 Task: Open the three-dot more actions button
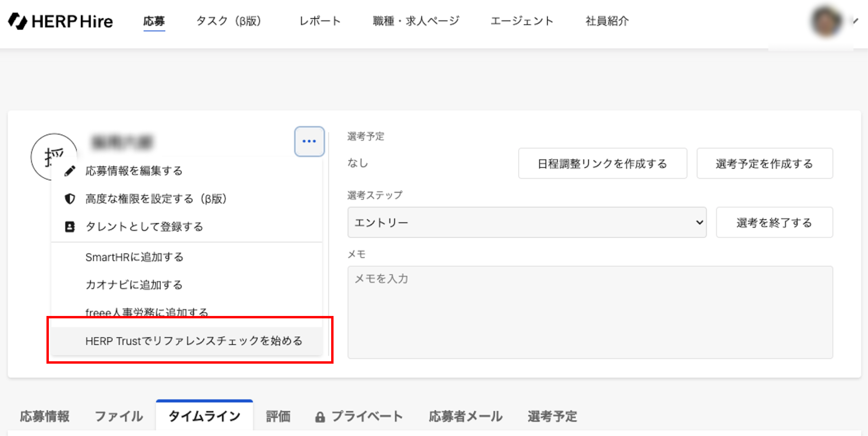309,141
